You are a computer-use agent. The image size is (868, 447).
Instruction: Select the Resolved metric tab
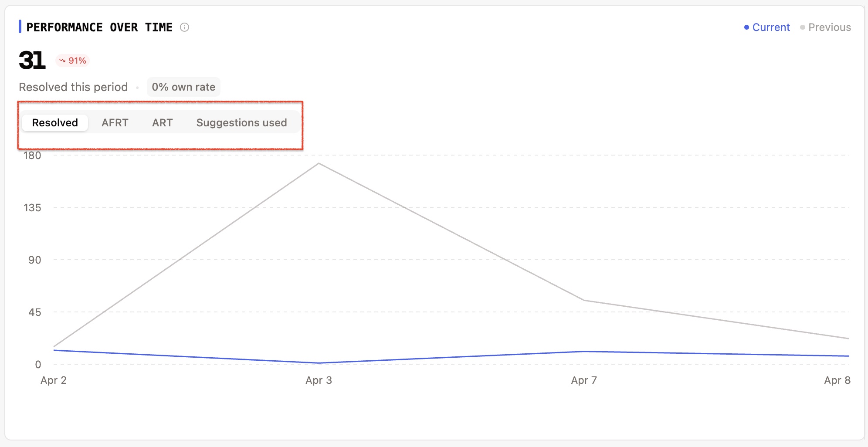[x=55, y=123]
